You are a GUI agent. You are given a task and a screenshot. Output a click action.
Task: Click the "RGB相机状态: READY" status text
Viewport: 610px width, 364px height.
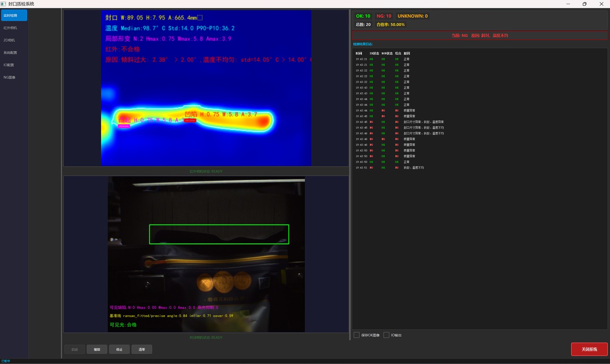click(x=206, y=337)
